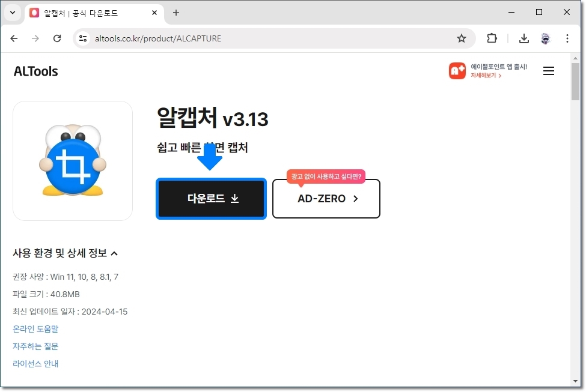This screenshot has height=392, width=586.
Task: Go to ALTools home logo
Action: point(36,71)
